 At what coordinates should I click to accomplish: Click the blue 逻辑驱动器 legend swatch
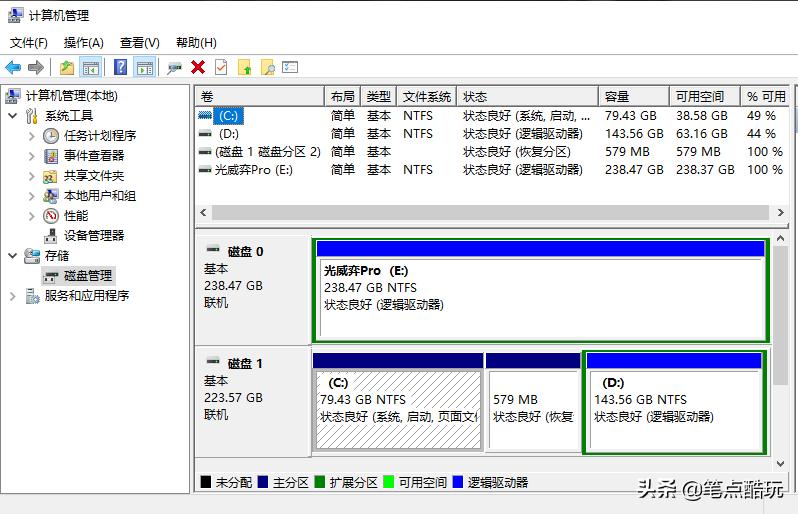(458, 482)
